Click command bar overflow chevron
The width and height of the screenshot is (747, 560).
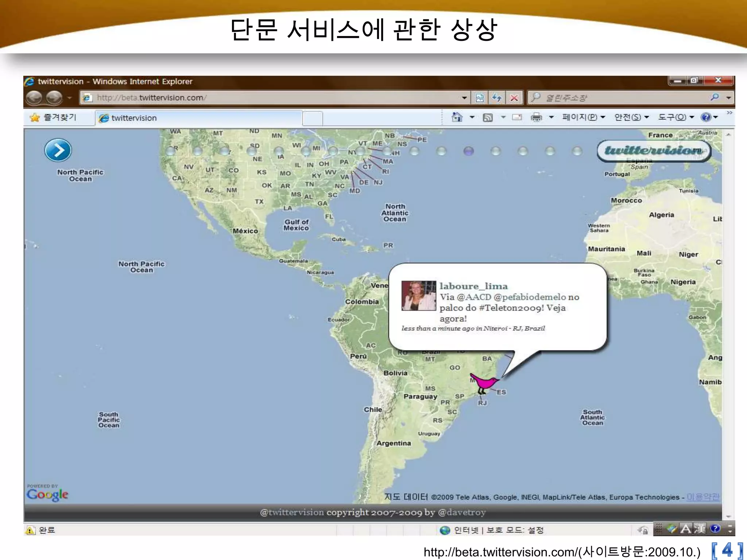[x=729, y=113]
